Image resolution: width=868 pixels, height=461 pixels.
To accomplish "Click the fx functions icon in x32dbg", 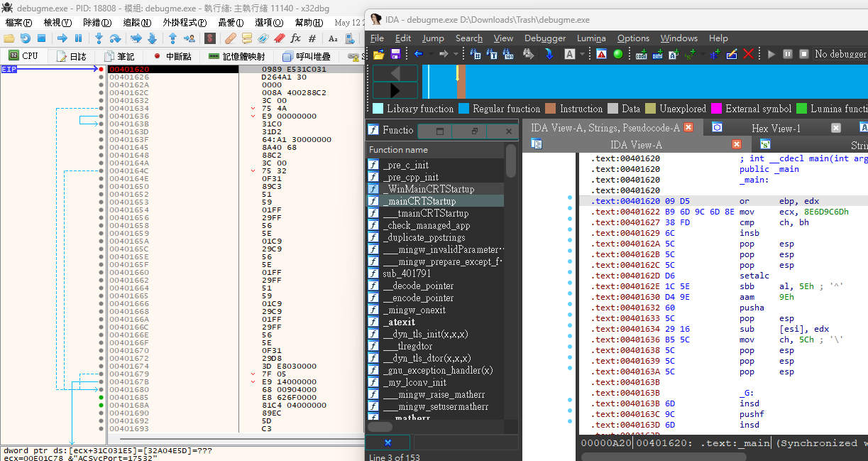I will (x=295, y=38).
